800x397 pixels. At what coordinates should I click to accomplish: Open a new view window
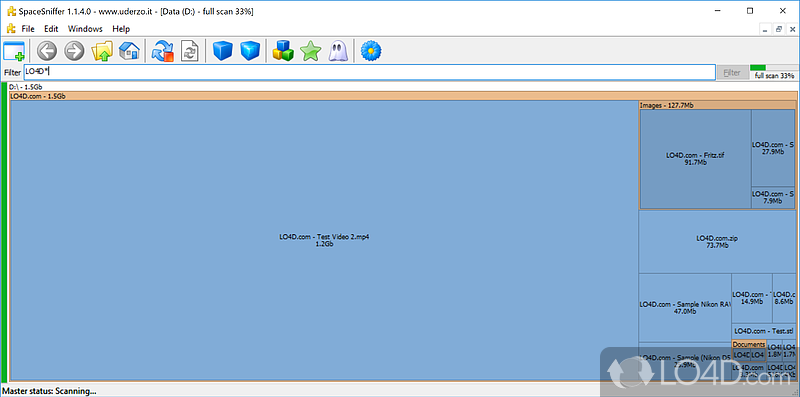tap(14, 51)
